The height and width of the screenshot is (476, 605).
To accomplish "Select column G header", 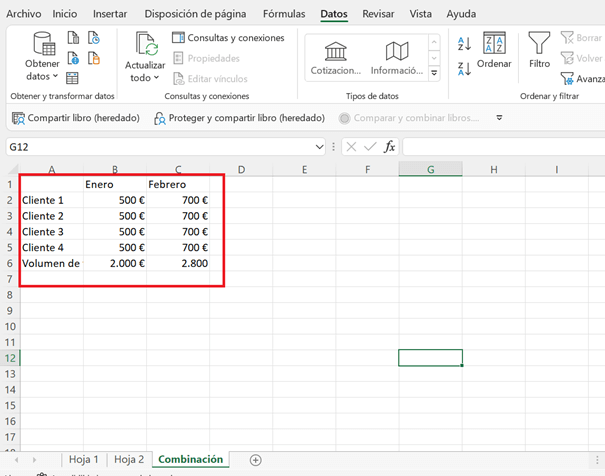I will point(431,169).
